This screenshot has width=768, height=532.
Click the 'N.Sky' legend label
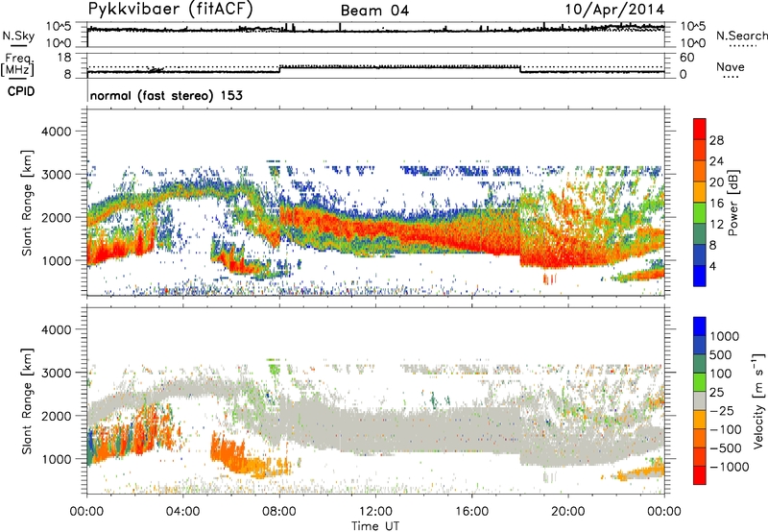point(18,36)
